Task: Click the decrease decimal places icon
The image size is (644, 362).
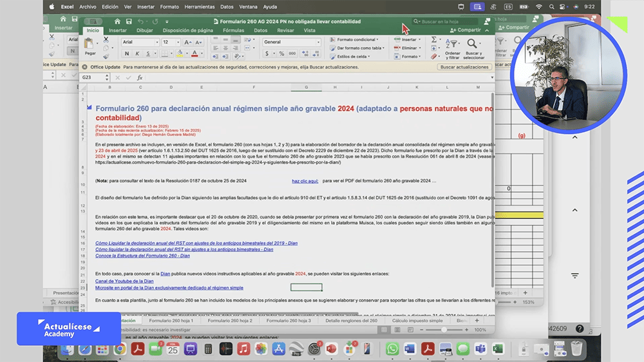Action: tap(316, 53)
